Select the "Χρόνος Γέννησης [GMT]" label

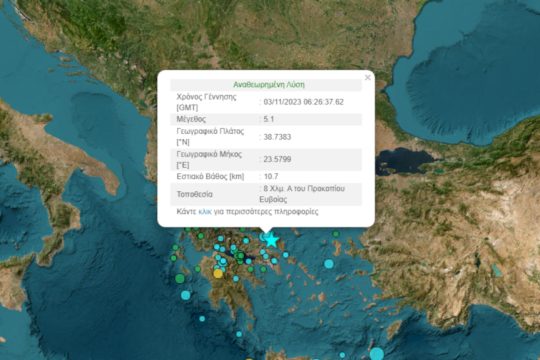[x=206, y=102]
